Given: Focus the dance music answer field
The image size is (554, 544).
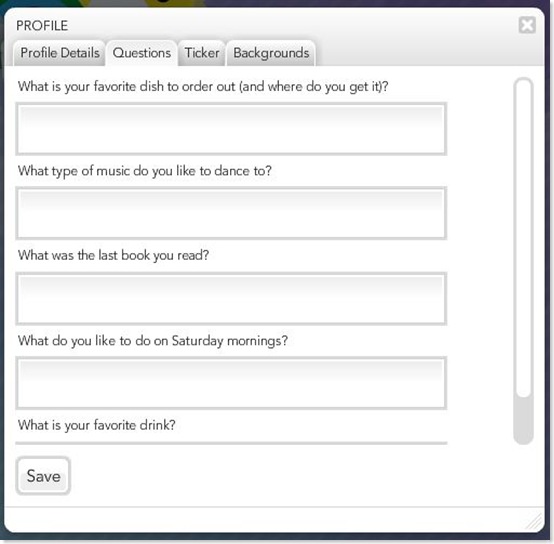Looking at the screenshot, I should tap(231, 213).
